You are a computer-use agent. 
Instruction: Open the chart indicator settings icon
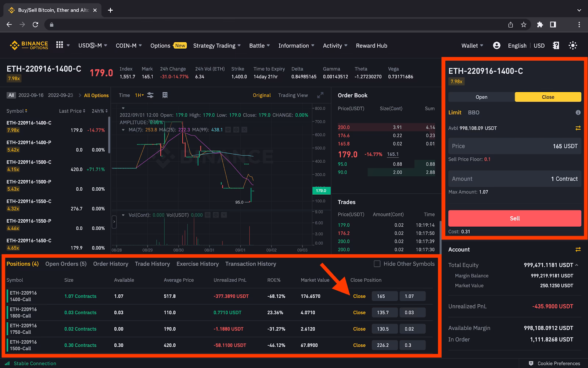pos(150,95)
